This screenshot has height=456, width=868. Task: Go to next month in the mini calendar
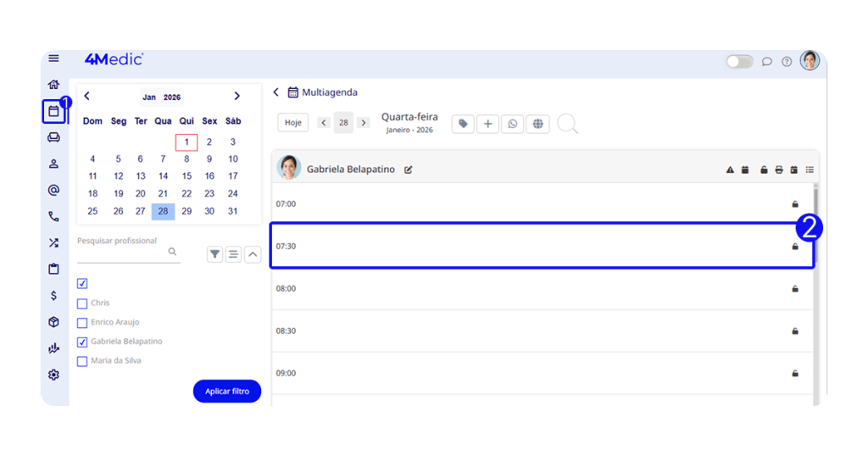point(236,97)
